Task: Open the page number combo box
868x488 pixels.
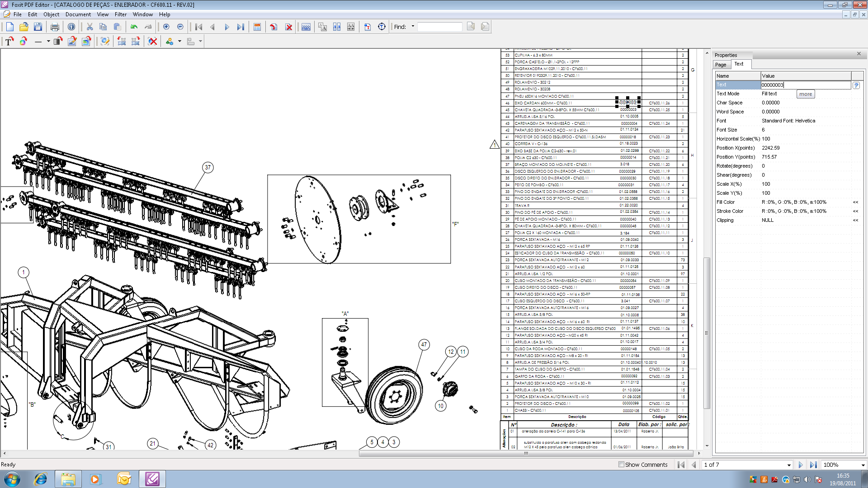Action: pos(747,465)
